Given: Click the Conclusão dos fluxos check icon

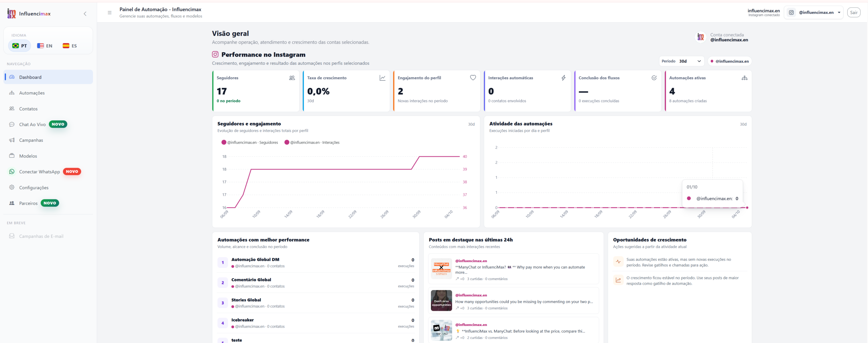Looking at the screenshot, I should coord(654,78).
